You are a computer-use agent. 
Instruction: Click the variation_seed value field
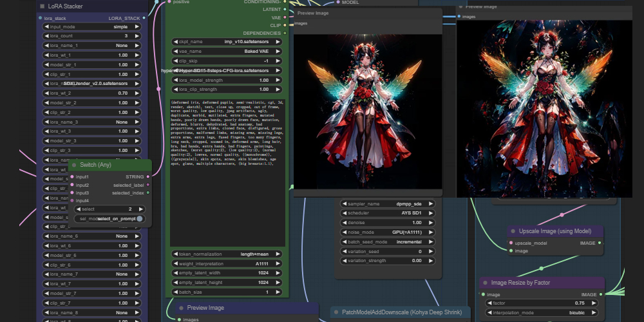click(387, 251)
